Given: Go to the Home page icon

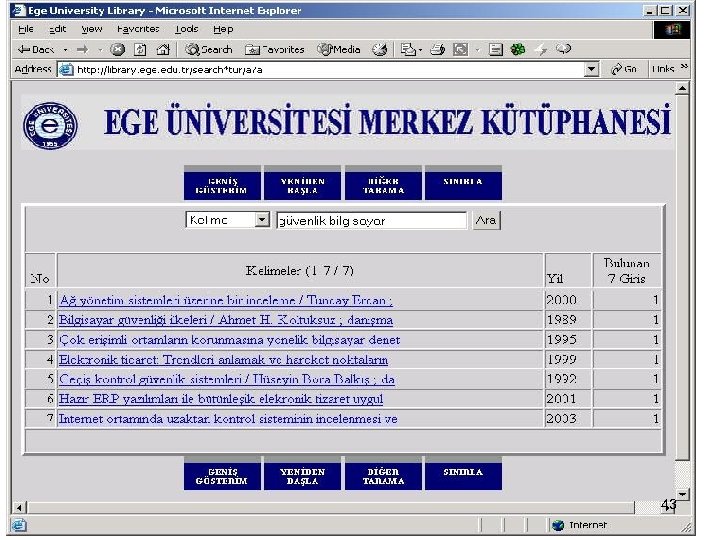Looking at the screenshot, I should point(163,49).
